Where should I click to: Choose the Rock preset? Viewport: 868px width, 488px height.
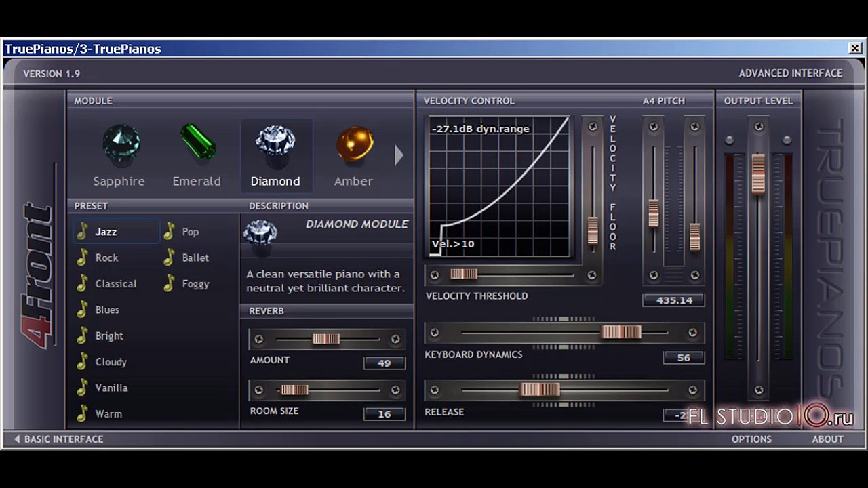106,258
